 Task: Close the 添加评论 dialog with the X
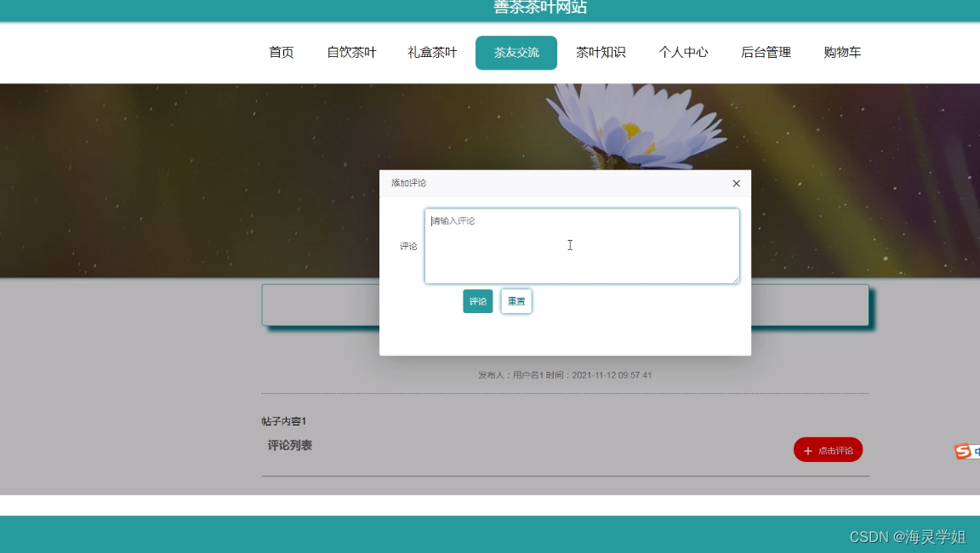736,183
